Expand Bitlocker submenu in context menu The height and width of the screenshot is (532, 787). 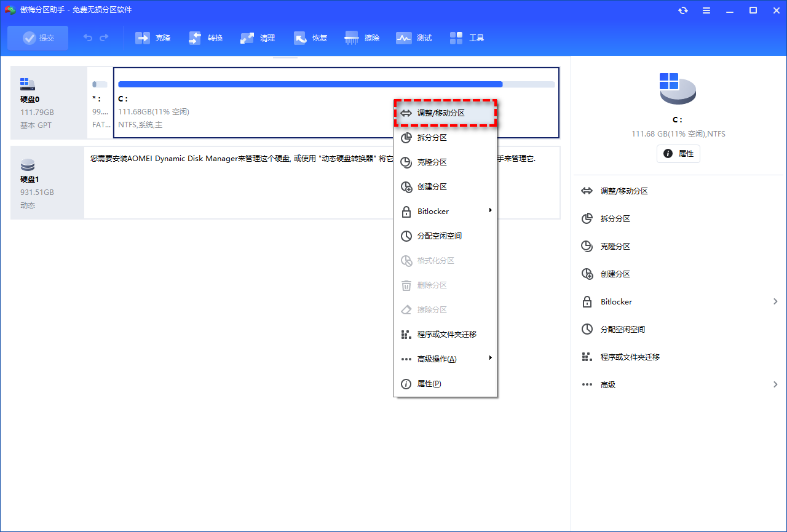click(445, 212)
